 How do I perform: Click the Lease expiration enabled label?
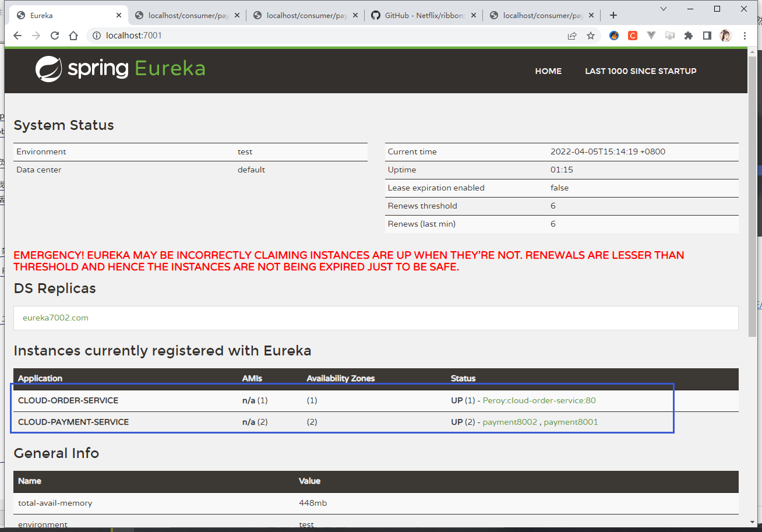click(x=436, y=188)
